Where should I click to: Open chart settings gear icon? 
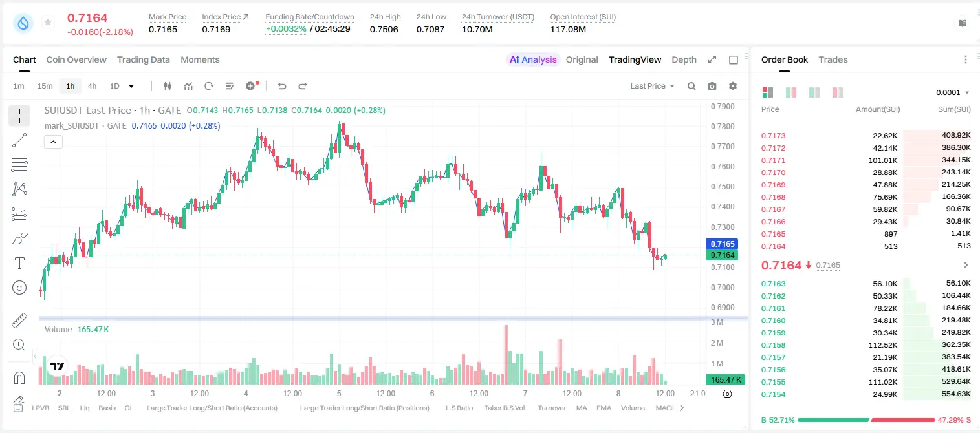tap(733, 86)
